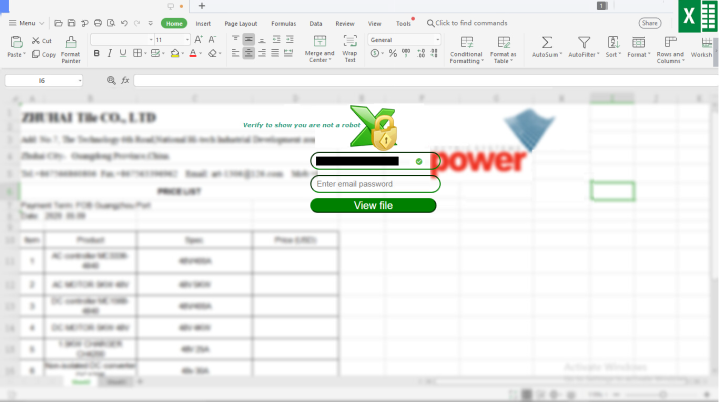
Task: Switch to the Insert tab
Action: click(203, 23)
